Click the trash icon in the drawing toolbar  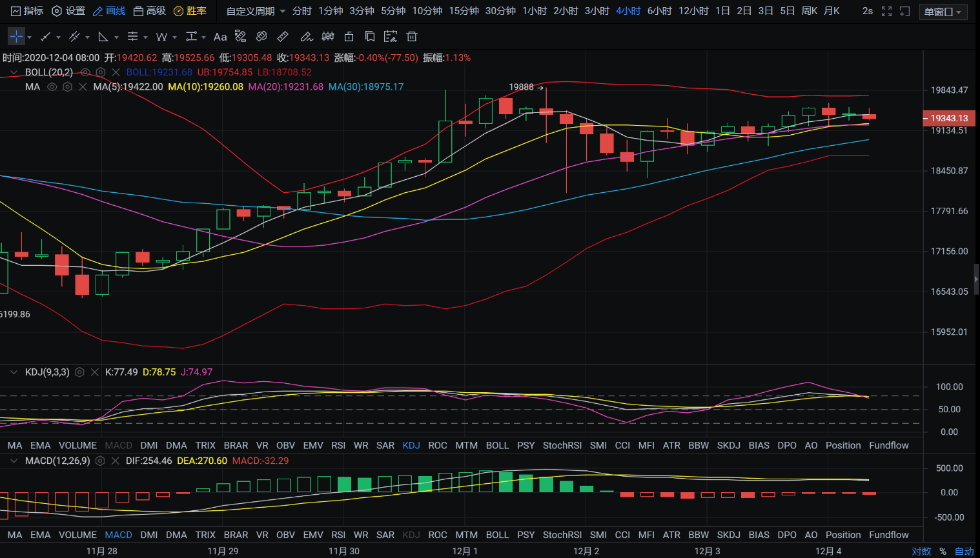pyautogui.click(x=412, y=37)
